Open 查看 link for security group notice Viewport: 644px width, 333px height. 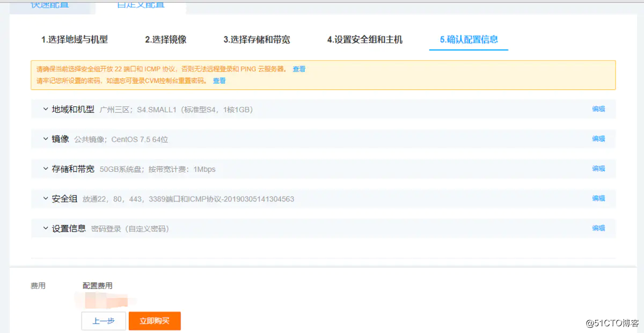pyautogui.click(x=299, y=69)
